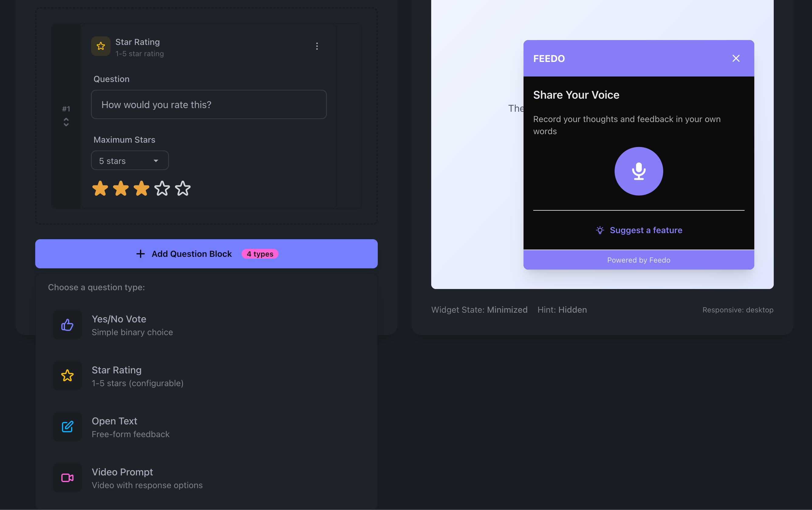Click the lightbulb icon beside Suggest a feature

pyautogui.click(x=600, y=230)
